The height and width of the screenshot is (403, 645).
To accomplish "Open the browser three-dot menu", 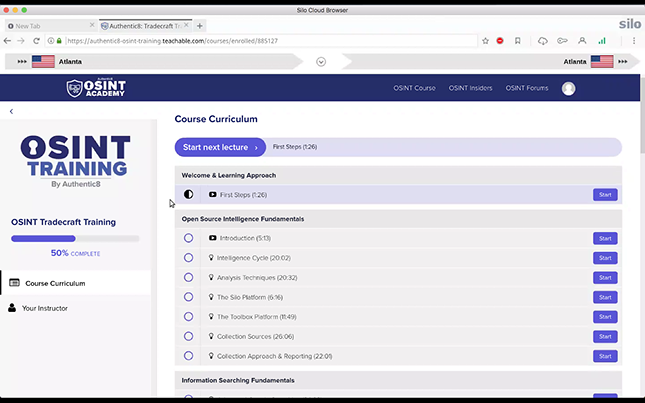I will (634, 41).
